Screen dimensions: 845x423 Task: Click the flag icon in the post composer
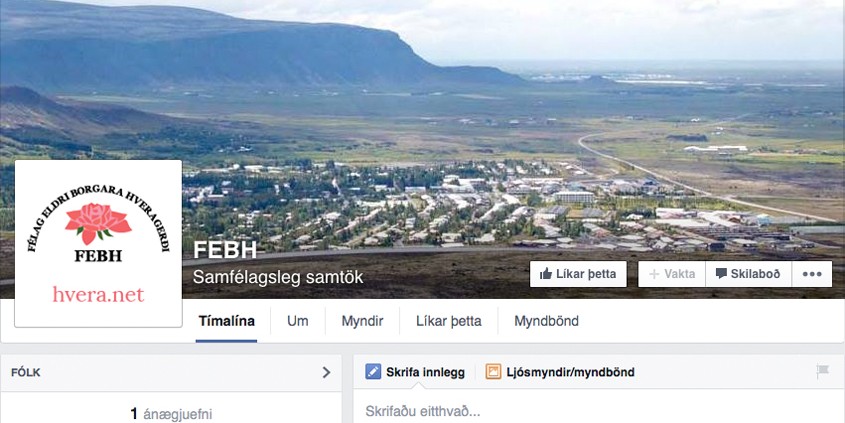click(x=823, y=371)
